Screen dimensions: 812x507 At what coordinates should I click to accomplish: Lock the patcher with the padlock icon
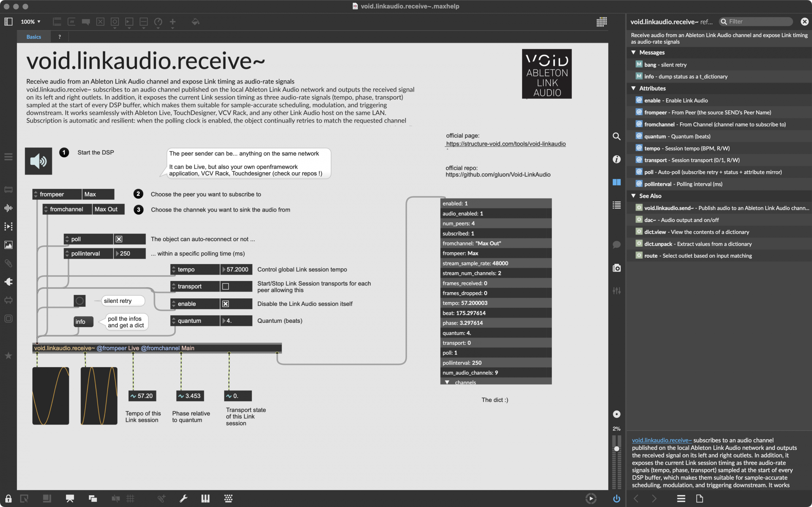coord(8,499)
